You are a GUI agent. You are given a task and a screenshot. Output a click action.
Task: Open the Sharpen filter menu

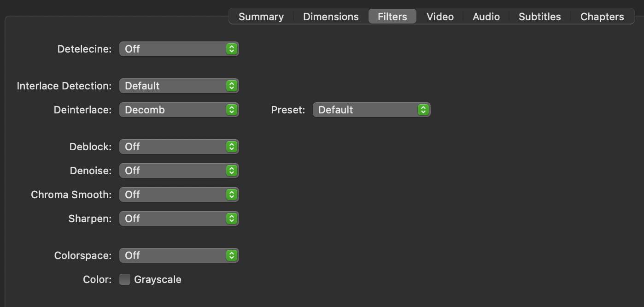(x=179, y=218)
